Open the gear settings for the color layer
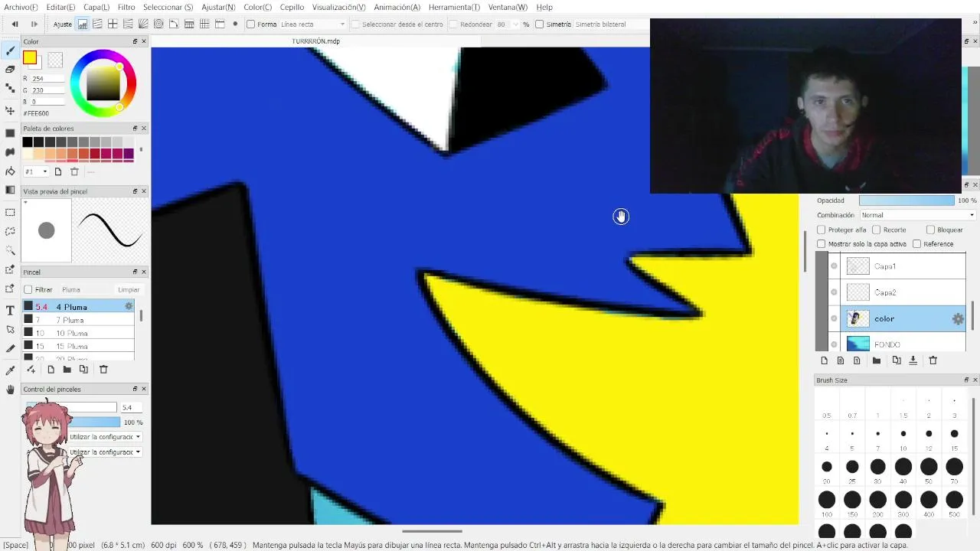The height and width of the screenshot is (551, 980). pos(958,319)
